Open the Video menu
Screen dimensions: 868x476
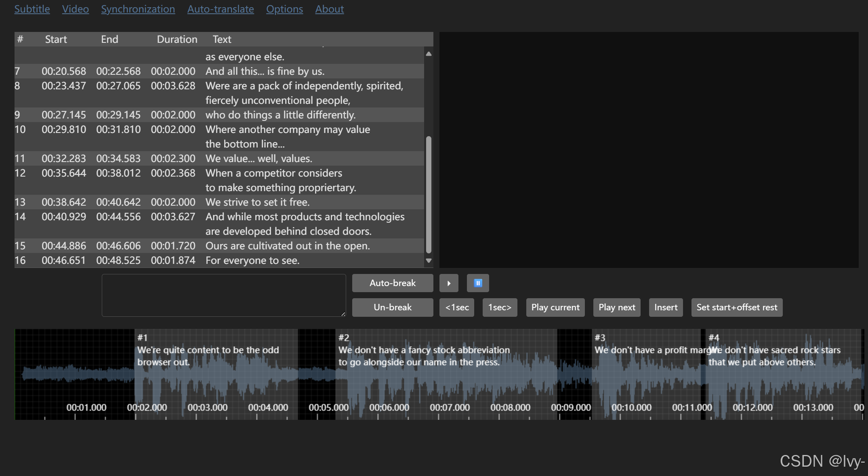75,9
